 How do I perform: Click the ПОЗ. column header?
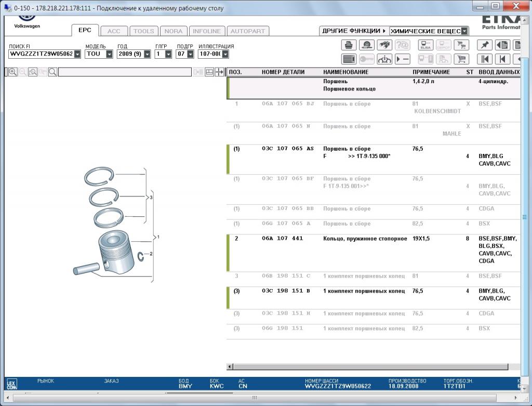pyautogui.click(x=235, y=72)
